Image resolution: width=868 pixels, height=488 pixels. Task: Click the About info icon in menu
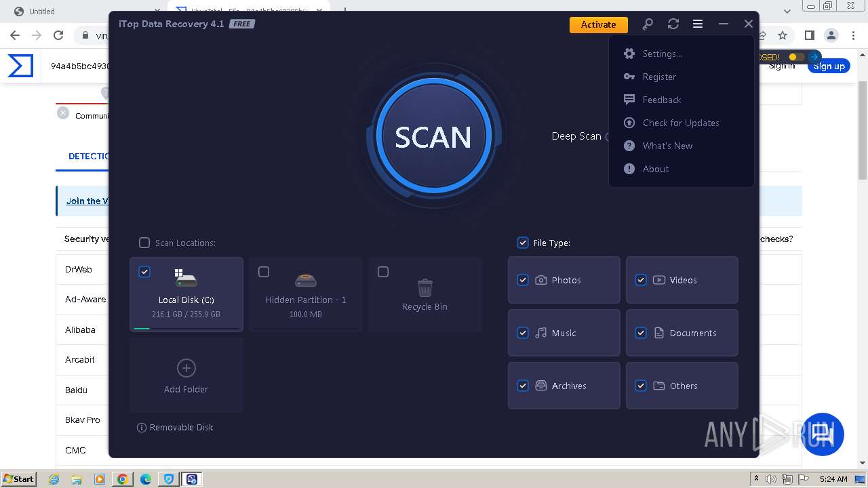[x=629, y=169]
